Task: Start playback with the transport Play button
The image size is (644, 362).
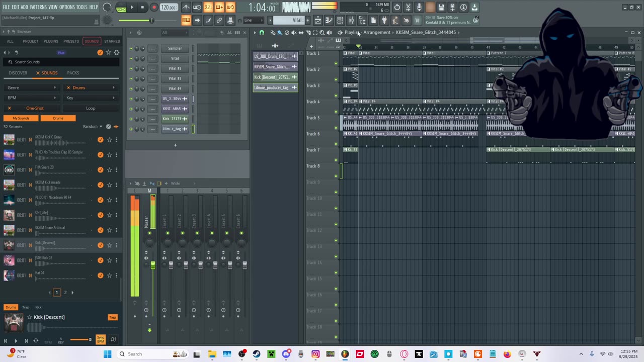Action: click(132, 7)
